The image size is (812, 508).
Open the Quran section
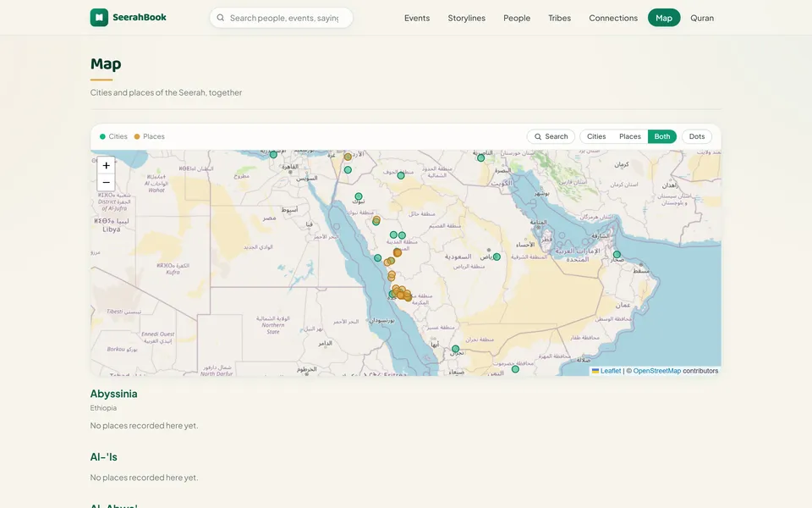tap(702, 18)
